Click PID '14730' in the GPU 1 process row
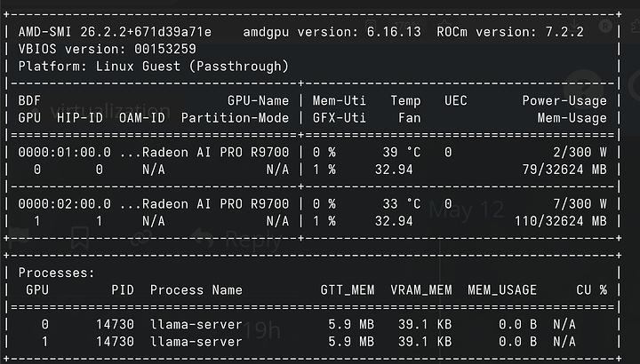This screenshot has height=364, width=640. pyautogui.click(x=115, y=341)
